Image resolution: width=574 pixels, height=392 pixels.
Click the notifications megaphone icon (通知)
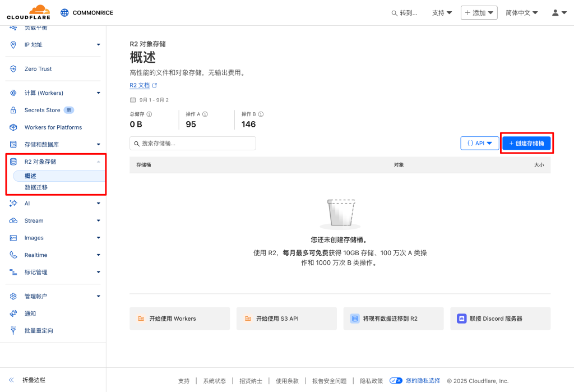(13, 313)
